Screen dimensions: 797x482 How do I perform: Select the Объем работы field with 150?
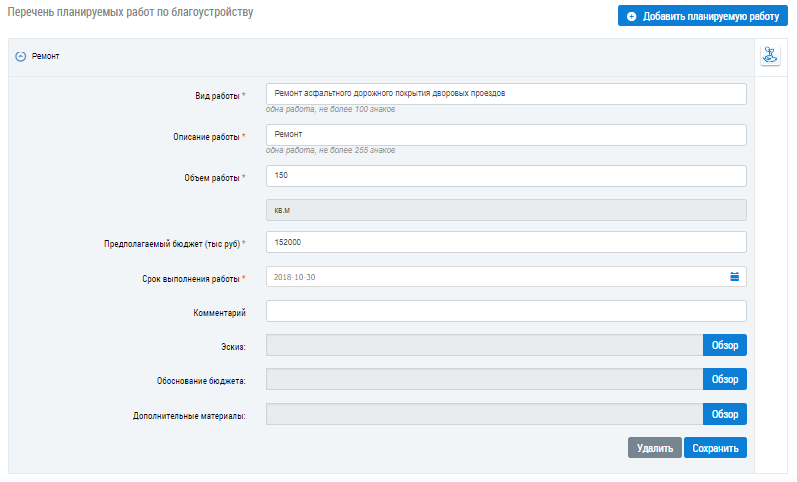(506, 176)
